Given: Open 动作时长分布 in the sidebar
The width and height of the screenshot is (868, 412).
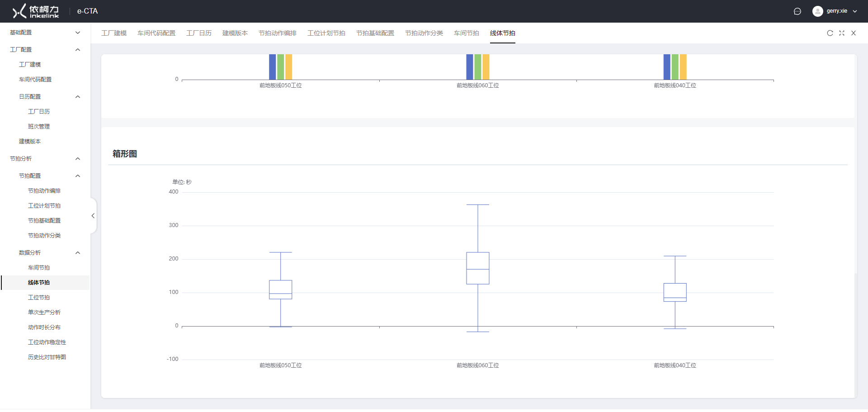Looking at the screenshot, I should click(x=44, y=327).
